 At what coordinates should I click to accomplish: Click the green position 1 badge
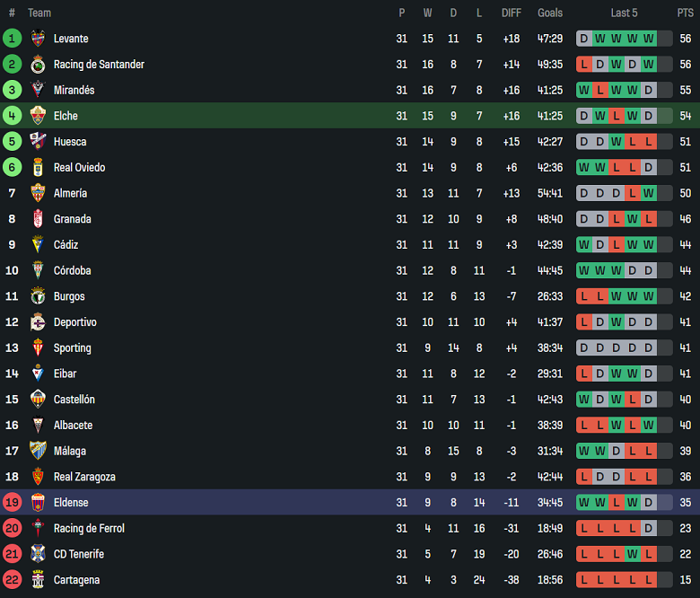[12, 39]
